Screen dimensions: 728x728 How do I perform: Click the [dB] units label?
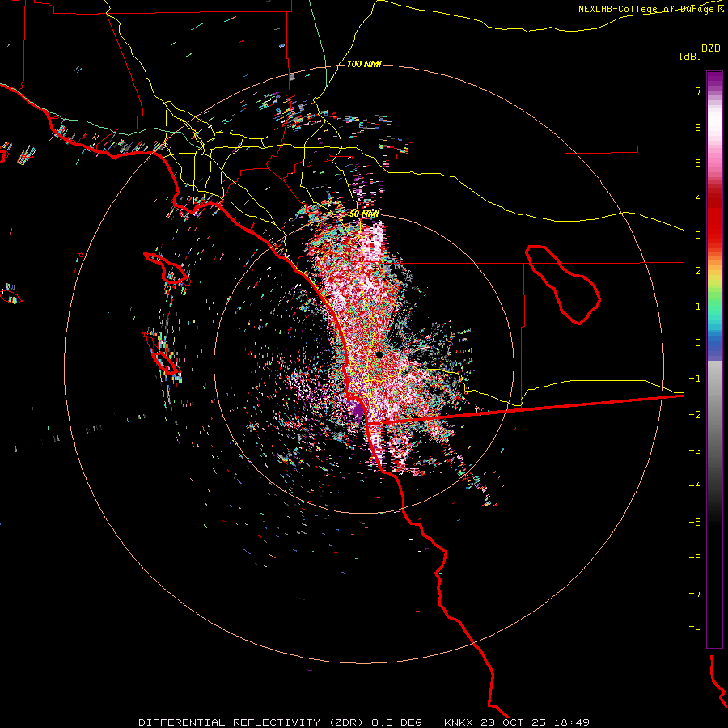[690, 56]
